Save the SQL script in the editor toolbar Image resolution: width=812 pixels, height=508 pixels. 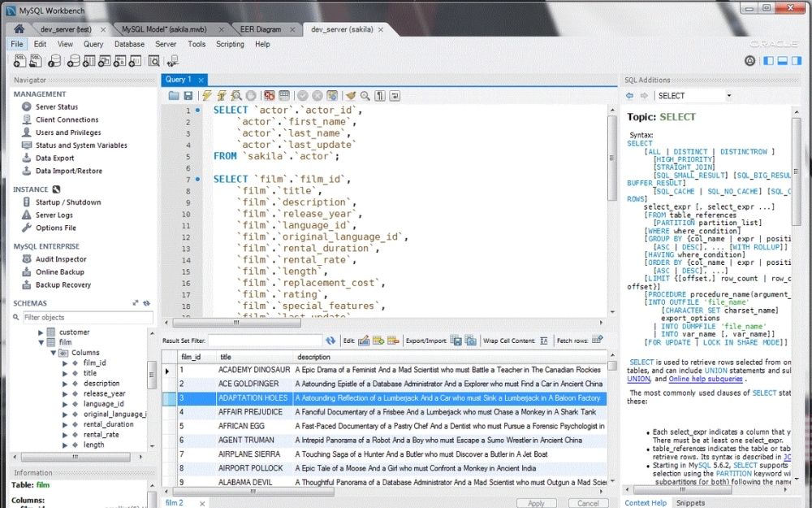coord(188,95)
